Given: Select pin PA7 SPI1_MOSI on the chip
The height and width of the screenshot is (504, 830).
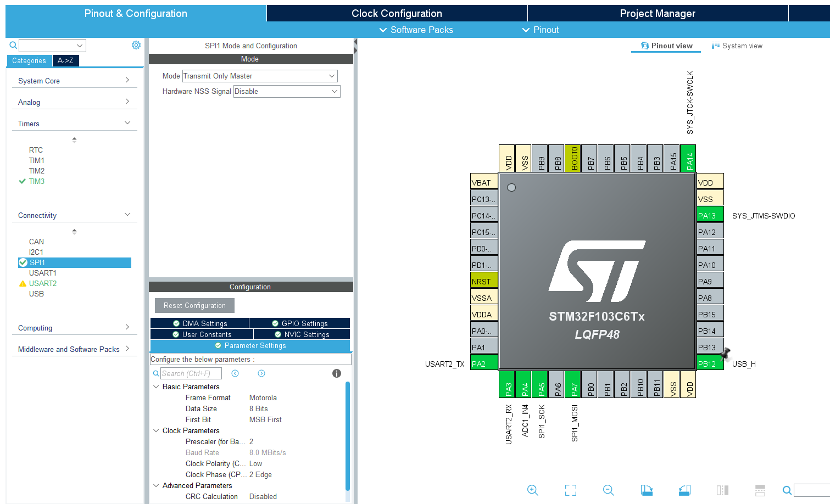Looking at the screenshot, I should point(573,385).
